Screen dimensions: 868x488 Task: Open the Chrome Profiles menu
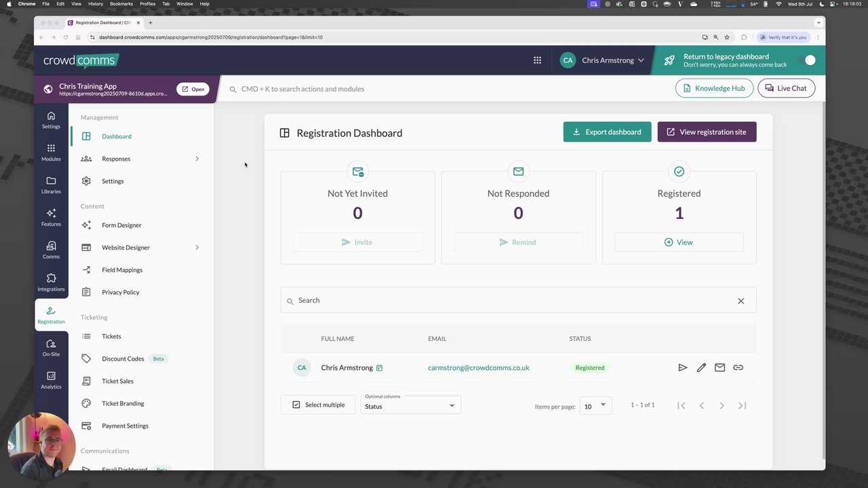(x=147, y=4)
